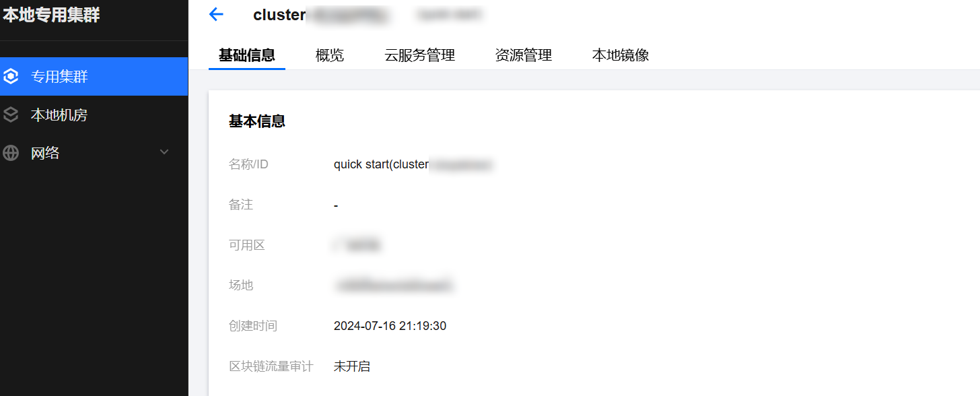
Task: Click the 专用集群 hexagon icon
Action: click(11, 77)
